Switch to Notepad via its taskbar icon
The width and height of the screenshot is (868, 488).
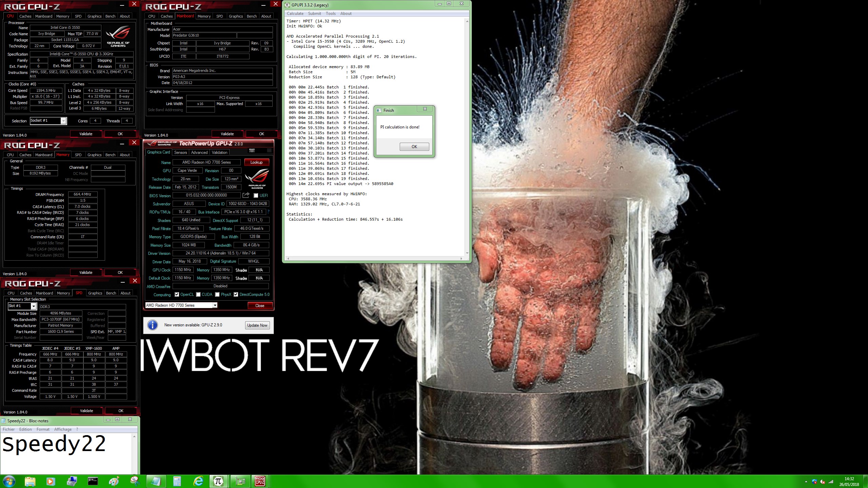156,481
